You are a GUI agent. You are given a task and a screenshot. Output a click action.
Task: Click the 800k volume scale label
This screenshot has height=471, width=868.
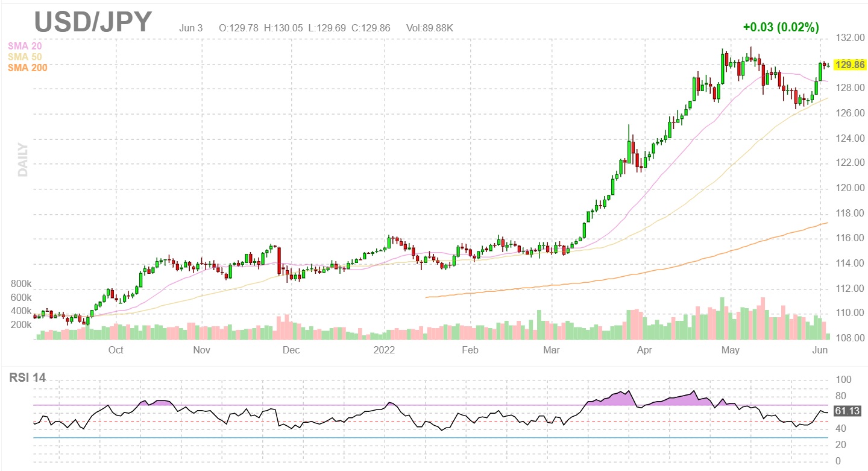click(x=21, y=284)
